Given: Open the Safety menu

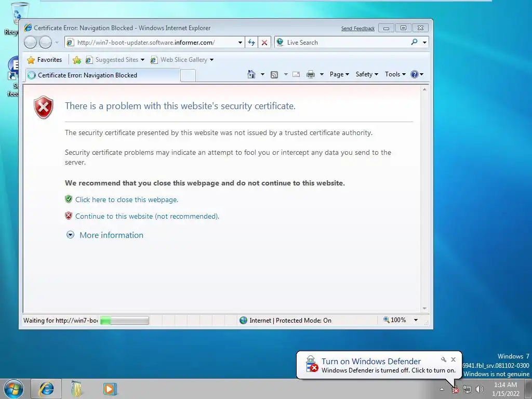Looking at the screenshot, I should (x=367, y=74).
